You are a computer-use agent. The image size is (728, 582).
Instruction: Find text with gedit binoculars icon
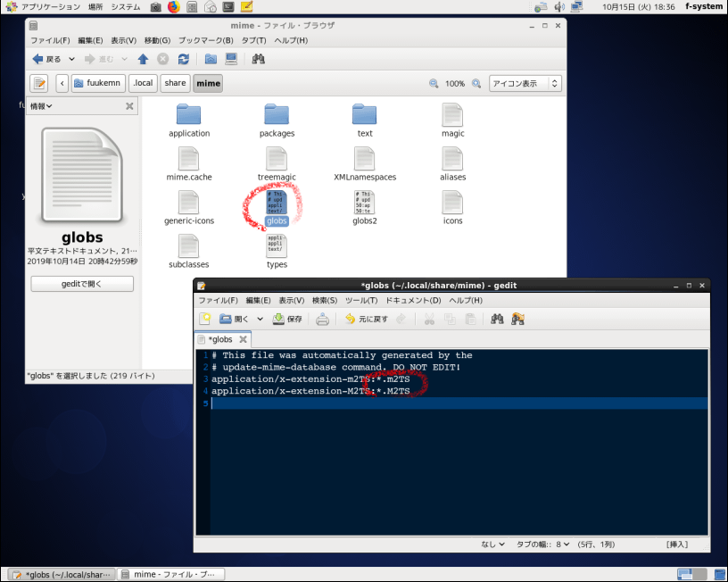click(x=497, y=319)
